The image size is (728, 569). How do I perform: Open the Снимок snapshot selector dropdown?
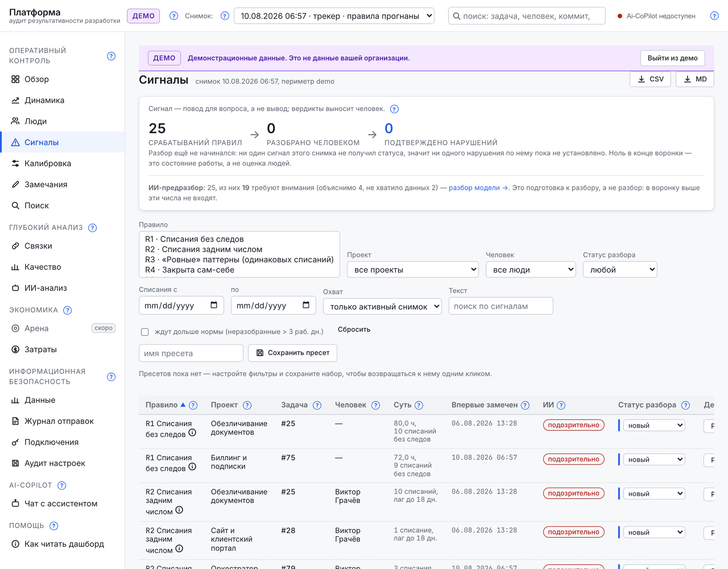tap(334, 16)
